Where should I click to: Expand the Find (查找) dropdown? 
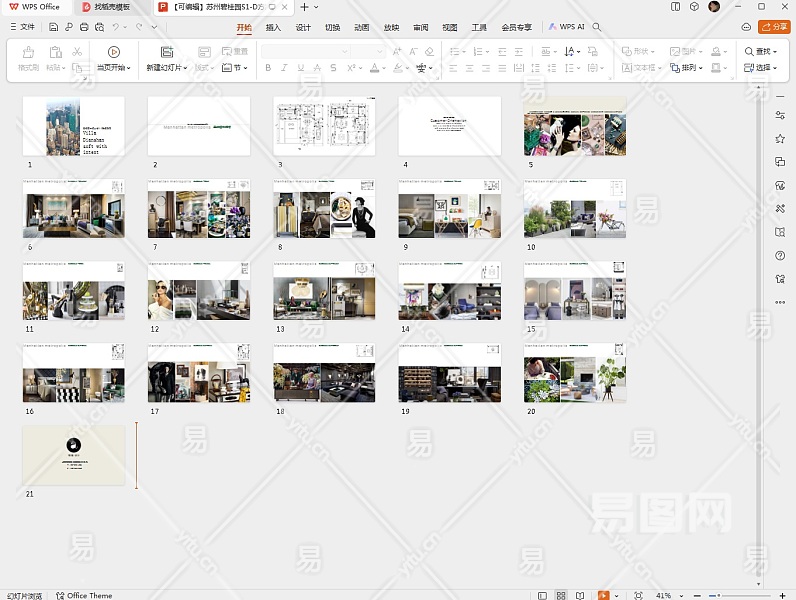coord(777,52)
